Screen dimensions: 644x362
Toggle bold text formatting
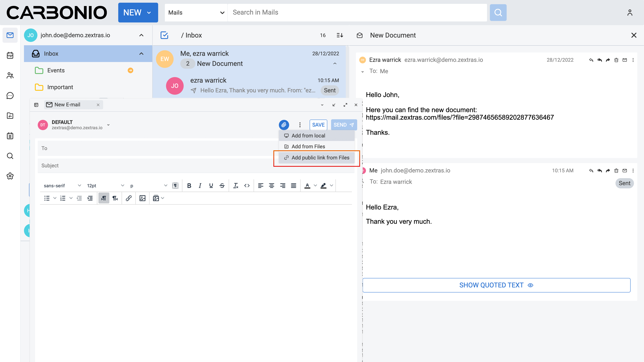coord(189,185)
